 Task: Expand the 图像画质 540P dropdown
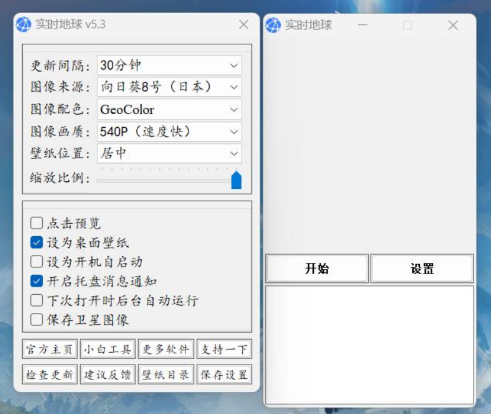pos(169,132)
